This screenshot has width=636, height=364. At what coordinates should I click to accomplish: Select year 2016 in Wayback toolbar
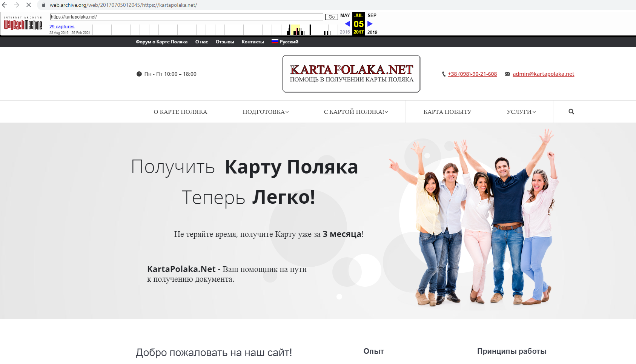[345, 32]
